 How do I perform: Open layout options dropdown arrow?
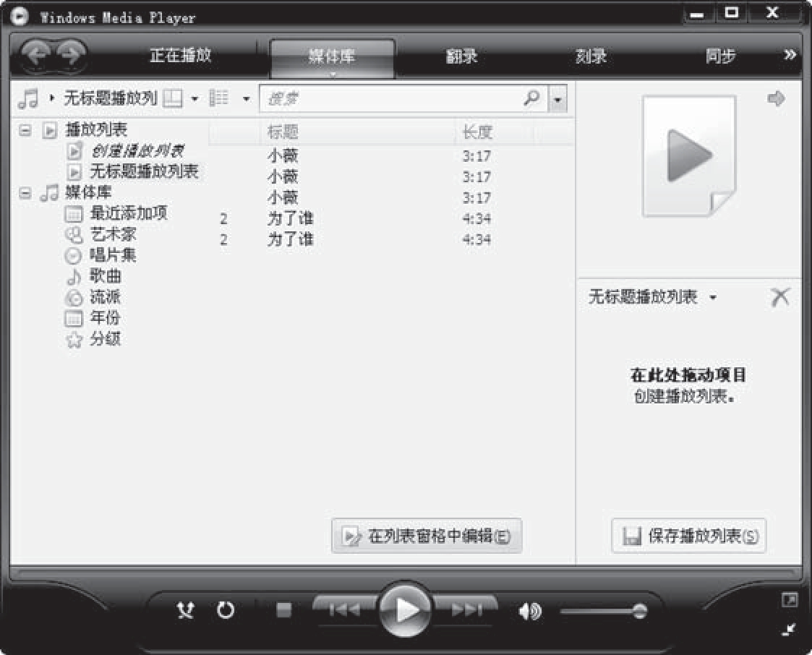click(195, 98)
